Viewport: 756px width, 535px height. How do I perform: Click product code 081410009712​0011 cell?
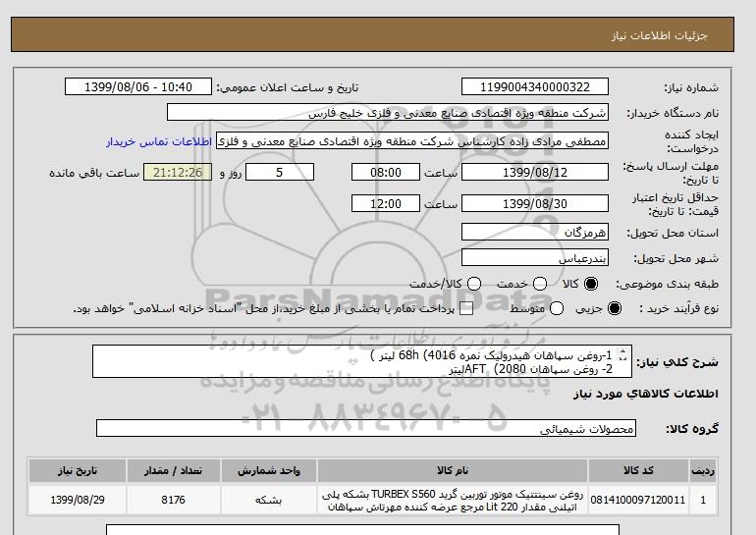point(638,501)
